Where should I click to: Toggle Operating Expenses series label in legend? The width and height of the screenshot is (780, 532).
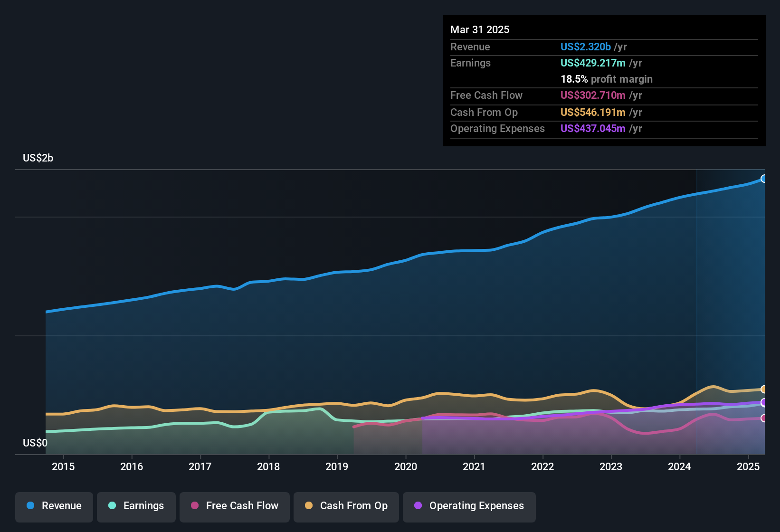(x=476, y=505)
